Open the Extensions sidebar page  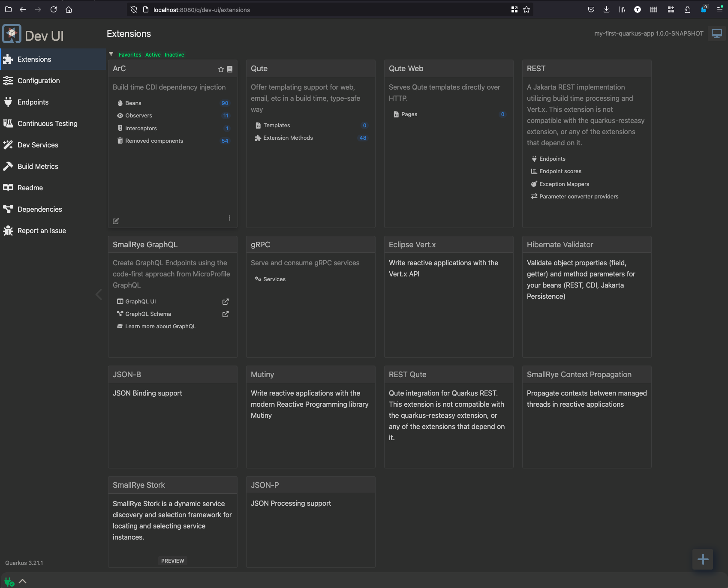coord(53,59)
